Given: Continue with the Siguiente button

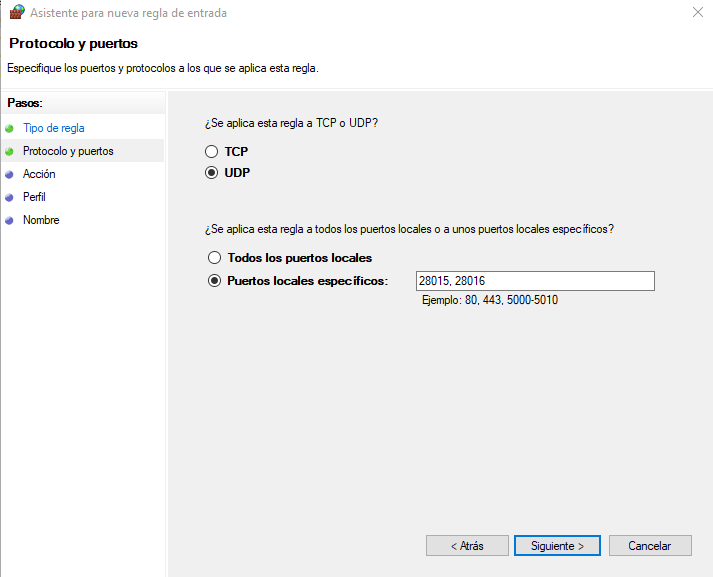Looking at the screenshot, I should coord(557,546).
